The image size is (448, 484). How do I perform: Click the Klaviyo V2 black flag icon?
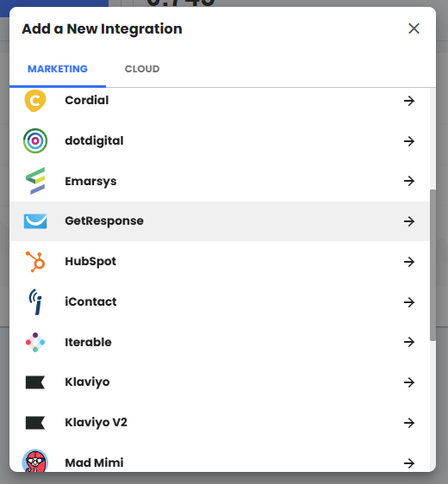point(35,423)
